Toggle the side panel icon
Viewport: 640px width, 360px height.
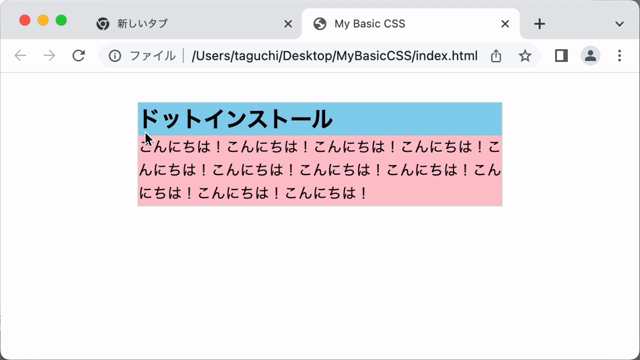point(561,56)
